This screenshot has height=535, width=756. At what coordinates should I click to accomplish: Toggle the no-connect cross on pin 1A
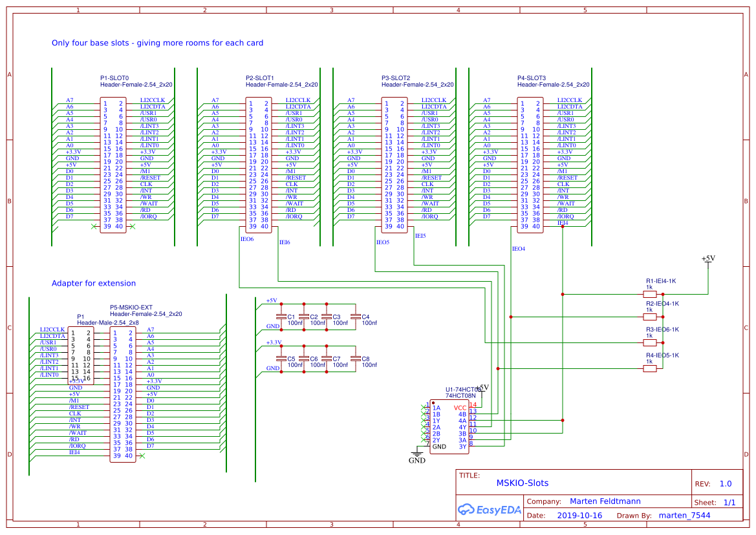[424, 406]
